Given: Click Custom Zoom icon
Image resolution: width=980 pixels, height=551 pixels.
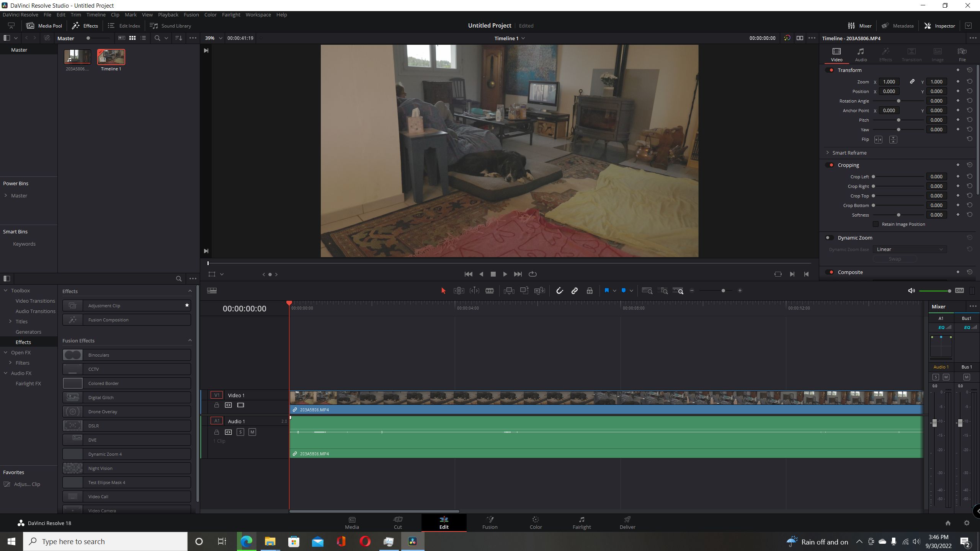Looking at the screenshot, I should coord(678,291).
